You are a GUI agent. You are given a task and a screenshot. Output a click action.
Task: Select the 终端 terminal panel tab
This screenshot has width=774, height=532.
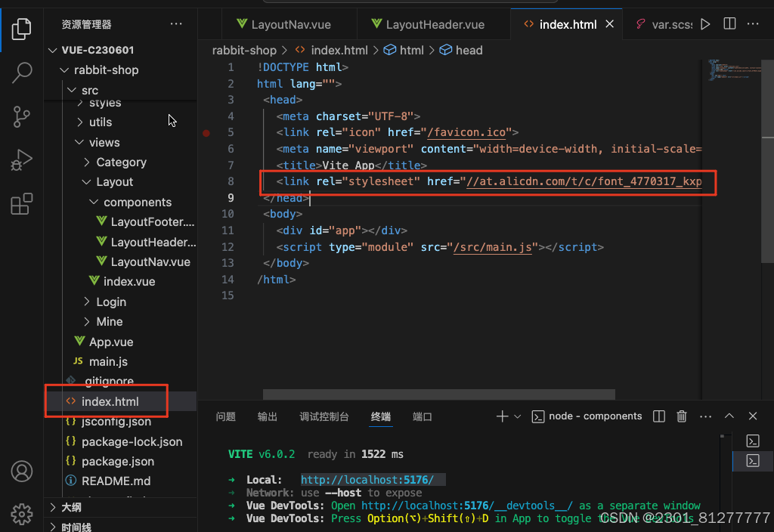[x=381, y=416]
